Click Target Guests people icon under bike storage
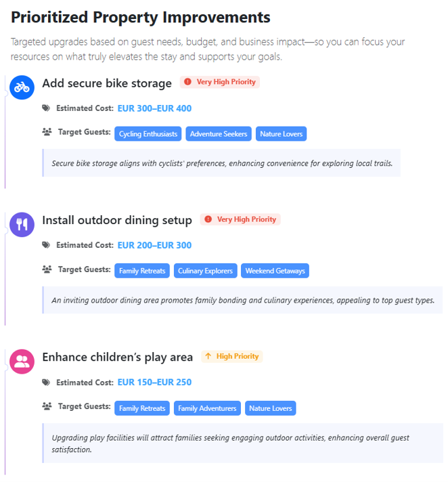This screenshot has width=448, height=482. pyautogui.click(x=47, y=133)
